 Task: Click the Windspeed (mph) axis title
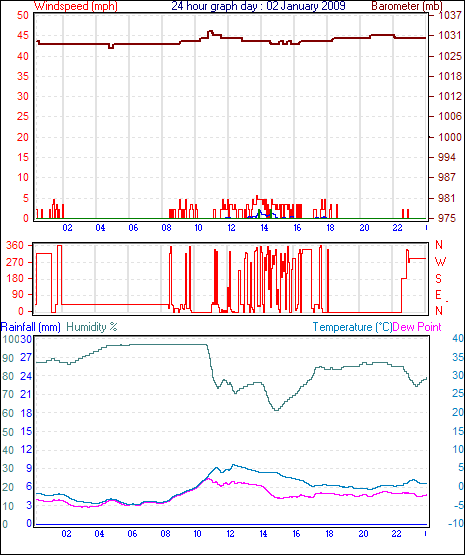coord(76,6)
